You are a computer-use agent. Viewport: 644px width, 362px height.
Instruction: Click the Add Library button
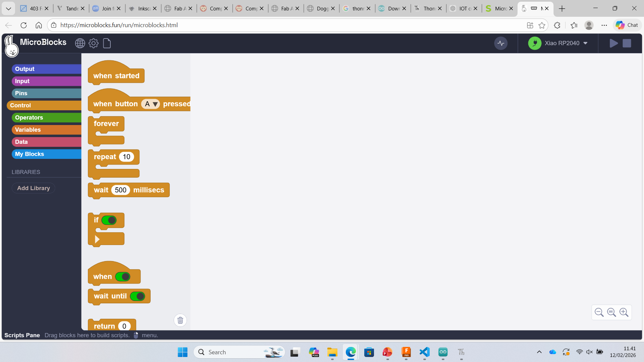pyautogui.click(x=34, y=188)
